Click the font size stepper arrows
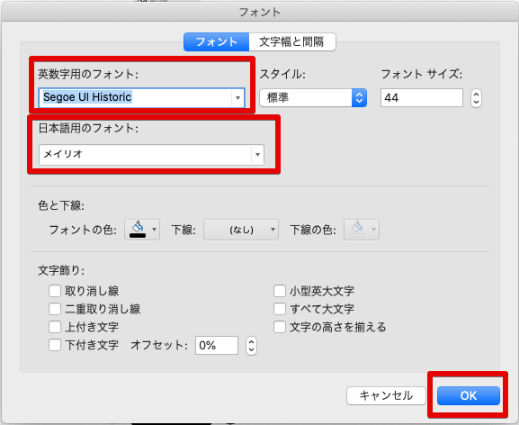The height and width of the screenshot is (425, 519). click(x=476, y=98)
